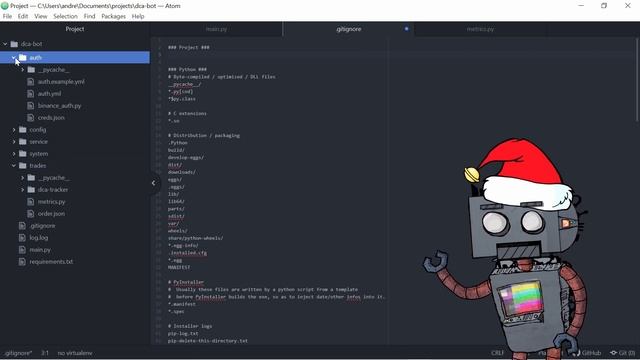Open binance_auth.py in the tree
This screenshot has height=360, width=640.
coord(60,106)
